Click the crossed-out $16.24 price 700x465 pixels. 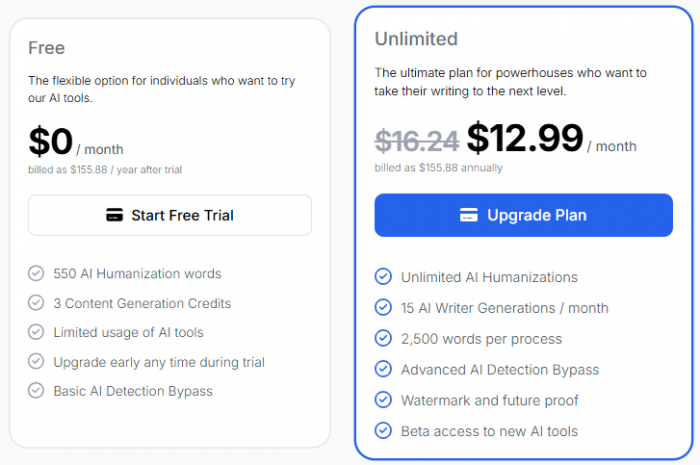pyautogui.click(x=417, y=141)
